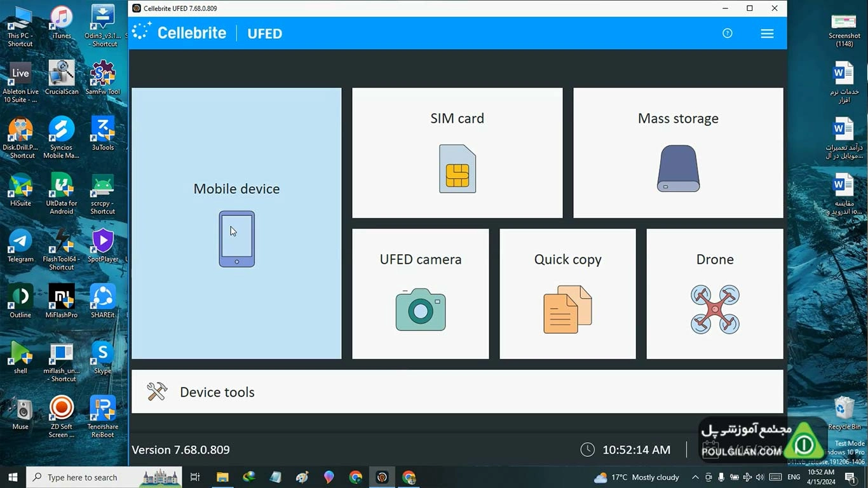Open the Quick copy tile
The height and width of the screenshot is (488, 868).
tap(567, 294)
